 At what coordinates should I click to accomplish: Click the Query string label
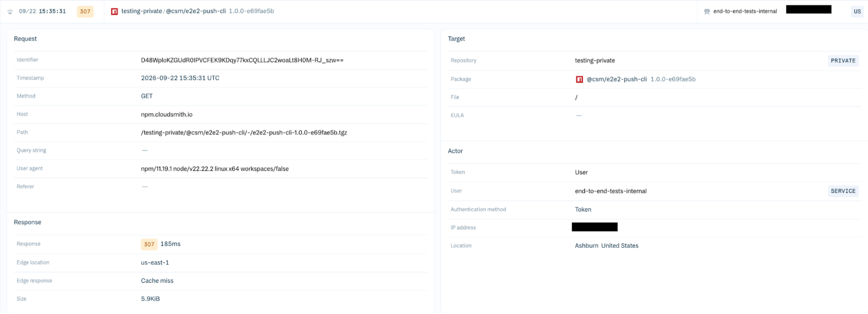pos(31,151)
